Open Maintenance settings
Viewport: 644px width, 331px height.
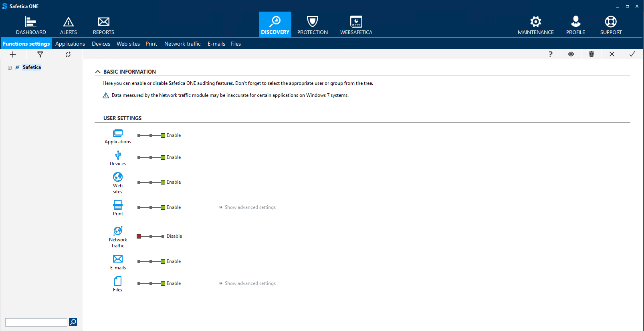coord(535,25)
